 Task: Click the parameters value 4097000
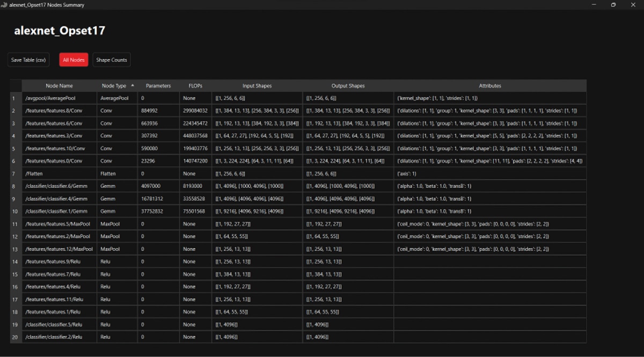pos(151,186)
